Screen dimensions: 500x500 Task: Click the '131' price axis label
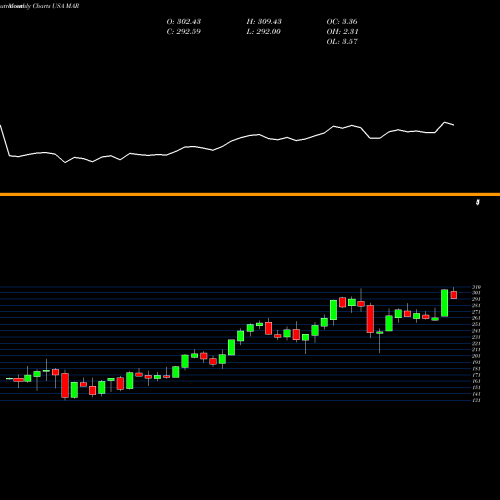pyautogui.click(x=476, y=400)
